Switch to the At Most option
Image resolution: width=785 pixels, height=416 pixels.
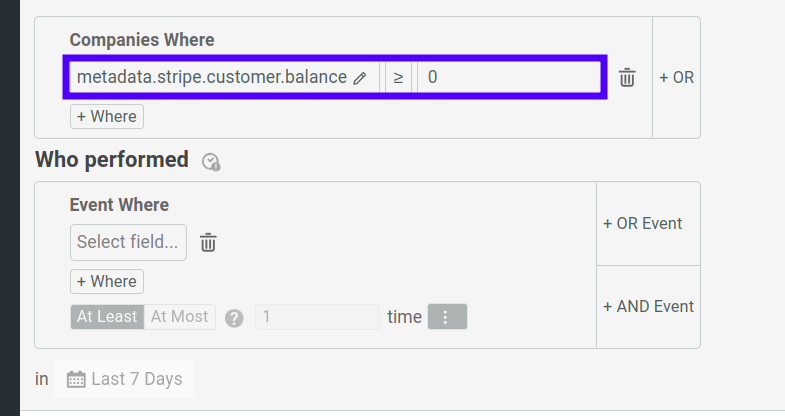179,317
